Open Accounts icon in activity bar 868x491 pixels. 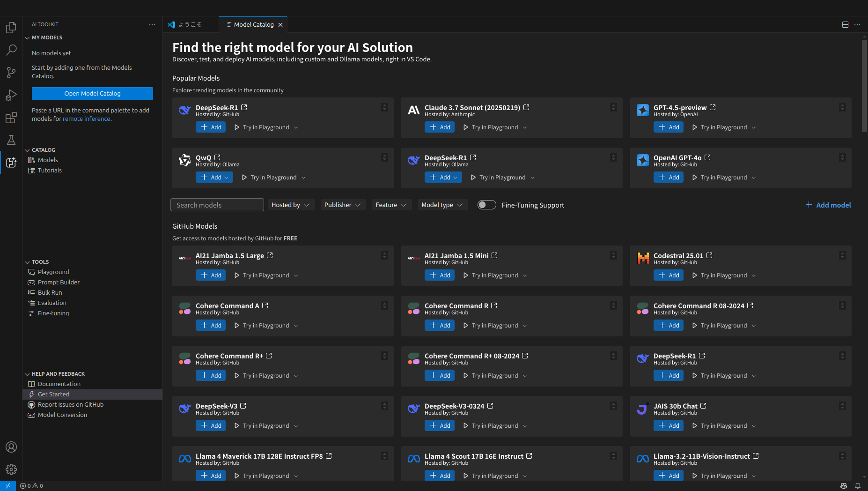tap(11, 447)
